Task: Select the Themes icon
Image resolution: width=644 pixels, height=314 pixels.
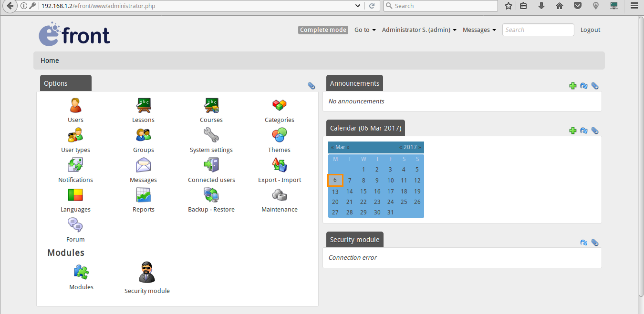Action: 279,135
